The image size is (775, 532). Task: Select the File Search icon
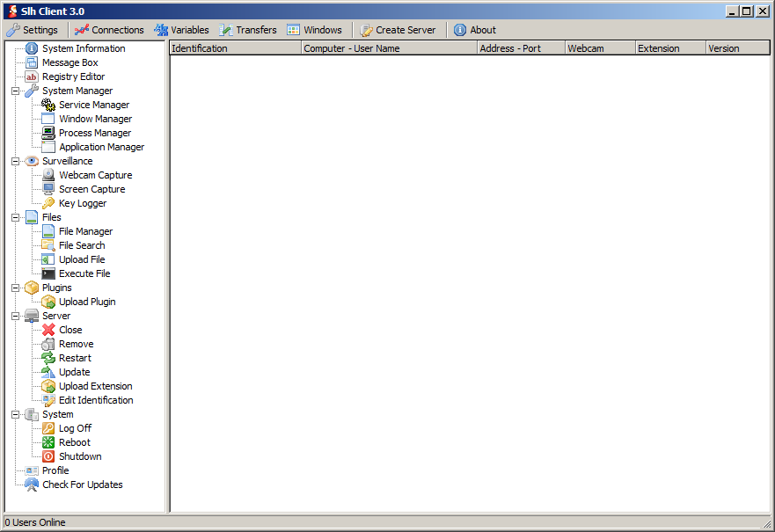(48, 245)
